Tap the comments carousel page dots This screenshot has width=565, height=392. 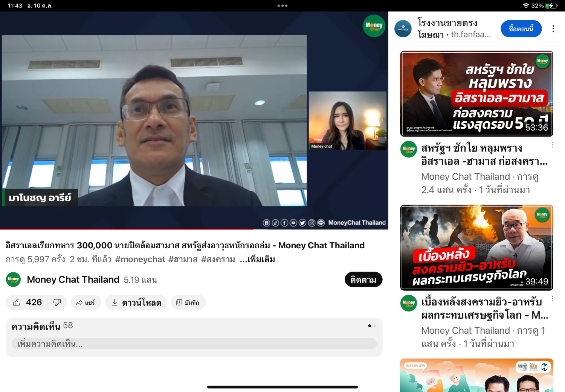tap(372, 326)
